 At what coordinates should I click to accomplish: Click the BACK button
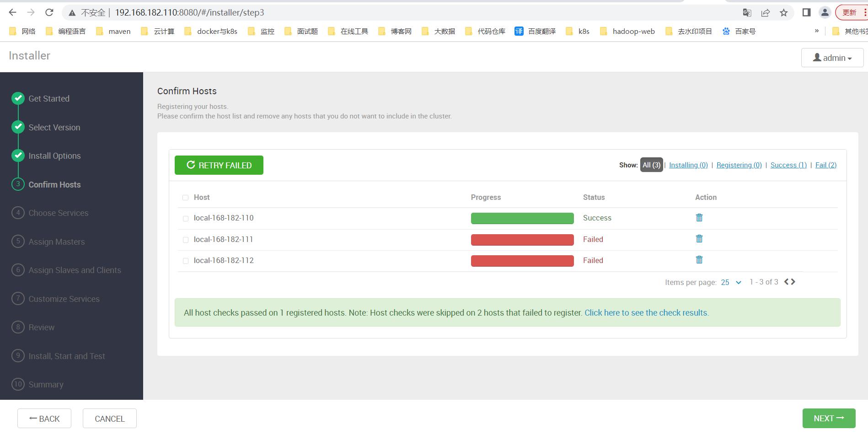tap(44, 419)
